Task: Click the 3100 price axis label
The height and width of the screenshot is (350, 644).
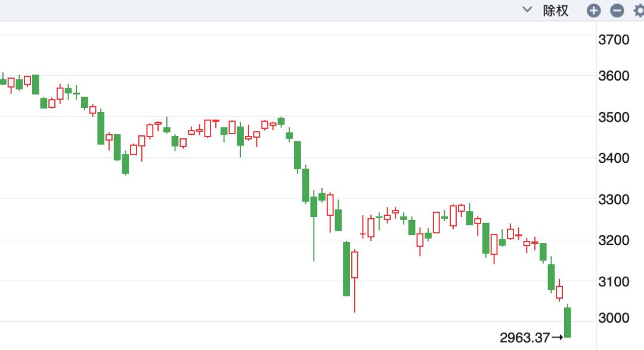Action: click(614, 281)
